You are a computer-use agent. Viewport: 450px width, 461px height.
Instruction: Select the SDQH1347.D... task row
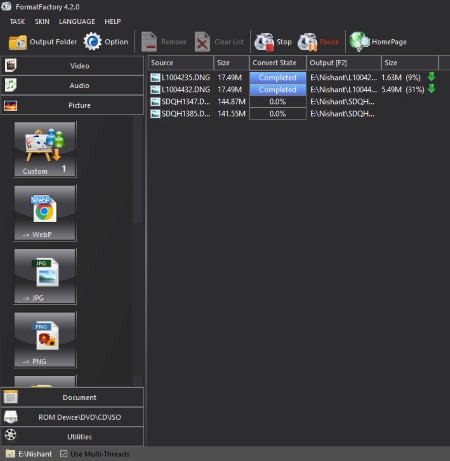(293, 102)
